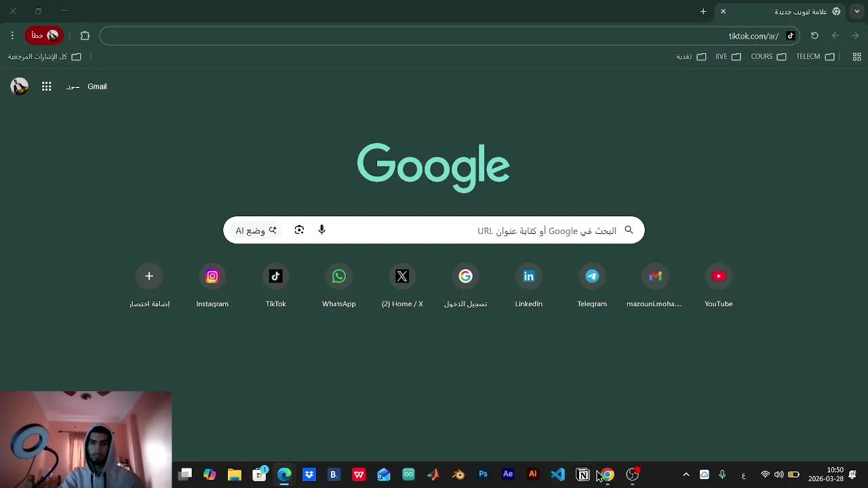
Task: Launch After Effects from the taskbar
Action: point(508,474)
